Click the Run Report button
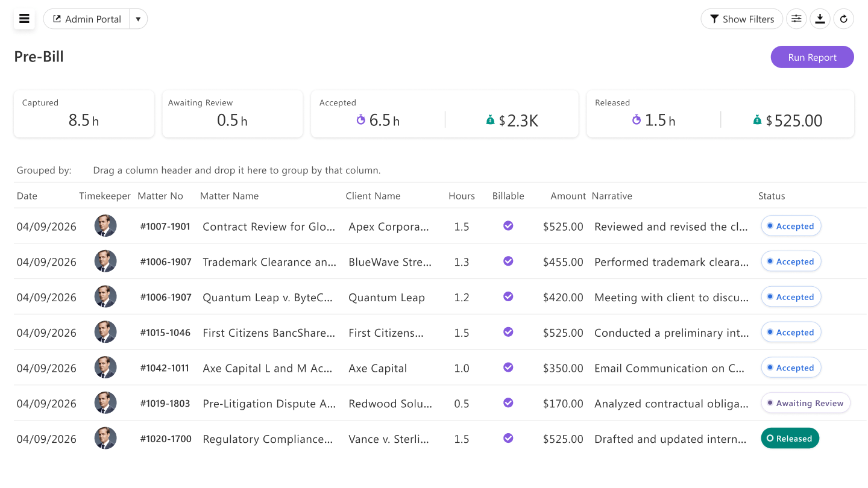 tap(812, 57)
